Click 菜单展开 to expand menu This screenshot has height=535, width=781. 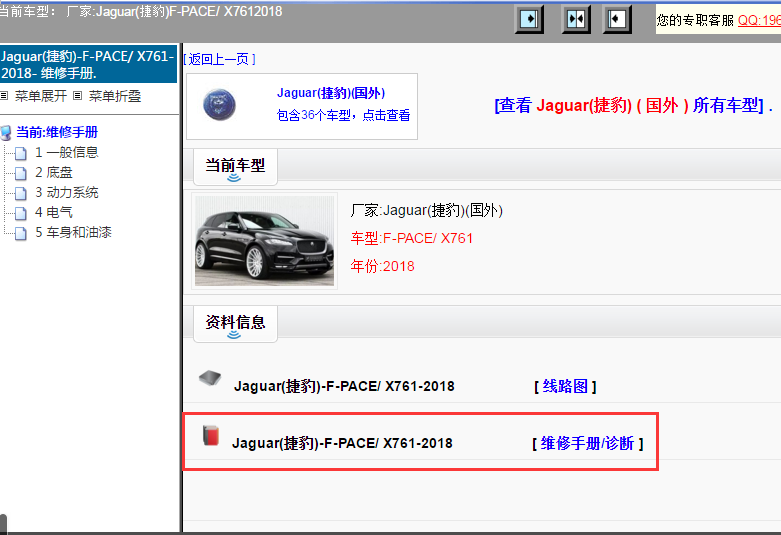coord(41,96)
